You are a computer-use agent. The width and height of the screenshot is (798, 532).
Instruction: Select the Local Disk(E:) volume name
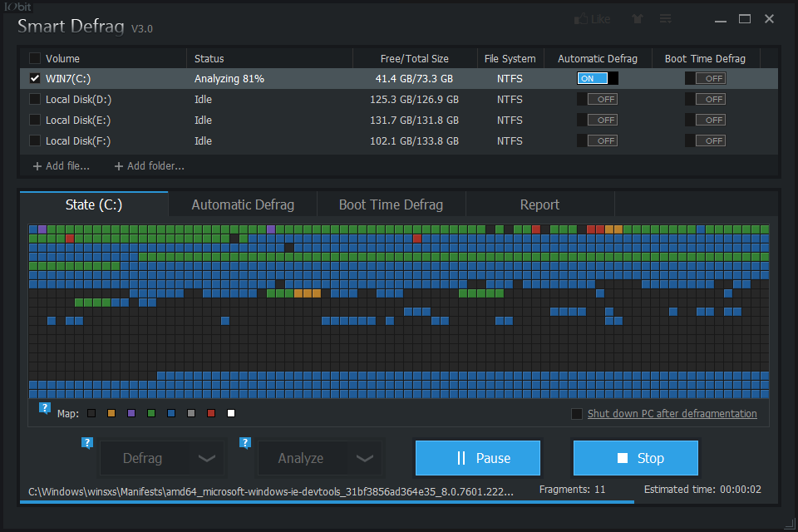78,121
